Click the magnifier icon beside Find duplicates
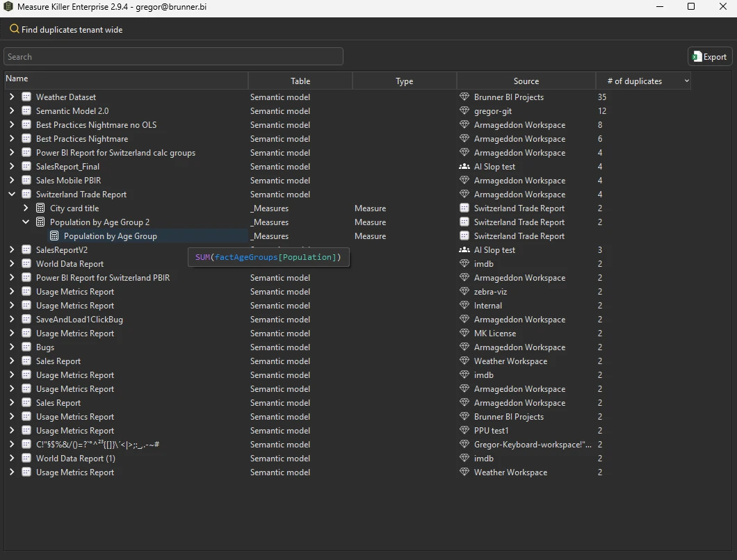Screen dimensions: 737x560 [x=14, y=29]
